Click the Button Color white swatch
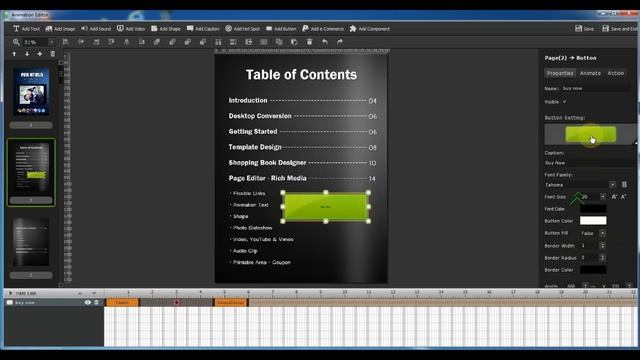This screenshot has height=360, width=640. point(593,221)
